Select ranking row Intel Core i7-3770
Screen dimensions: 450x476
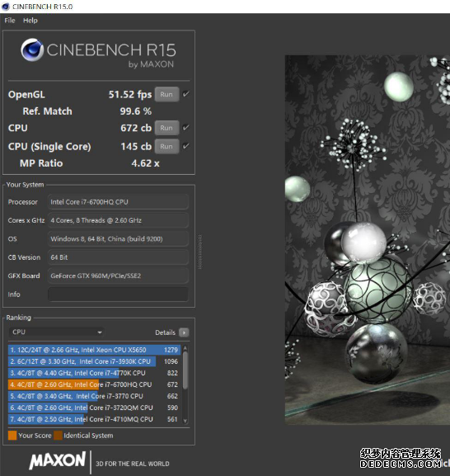[94, 396]
